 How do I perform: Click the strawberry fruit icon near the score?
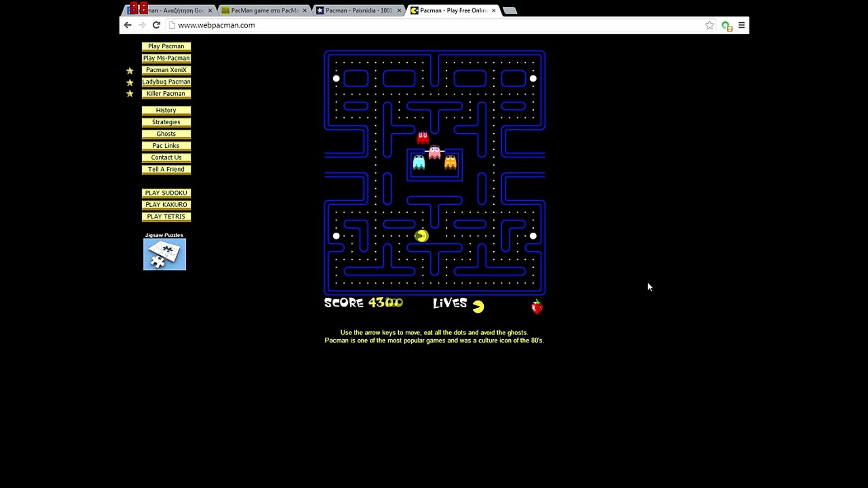(x=537, y=306)
